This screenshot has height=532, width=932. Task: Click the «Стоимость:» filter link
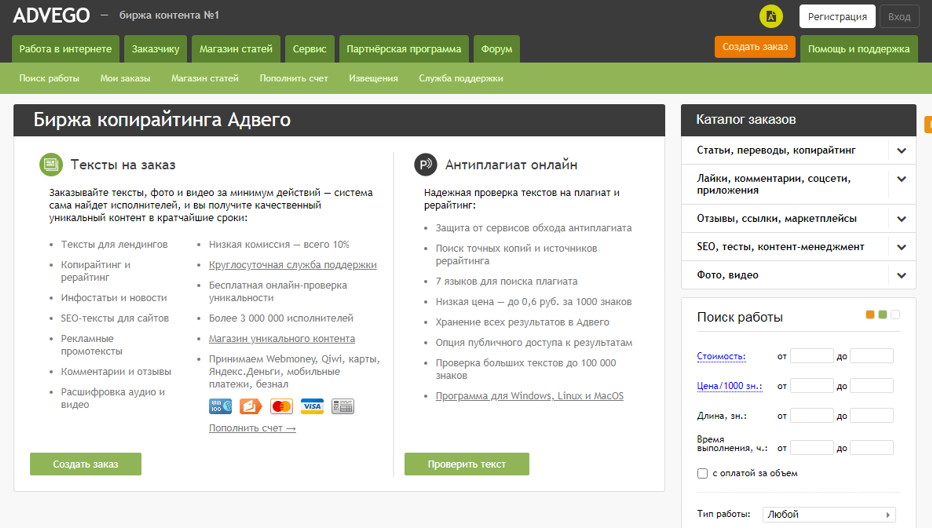[x=721, y=356]
